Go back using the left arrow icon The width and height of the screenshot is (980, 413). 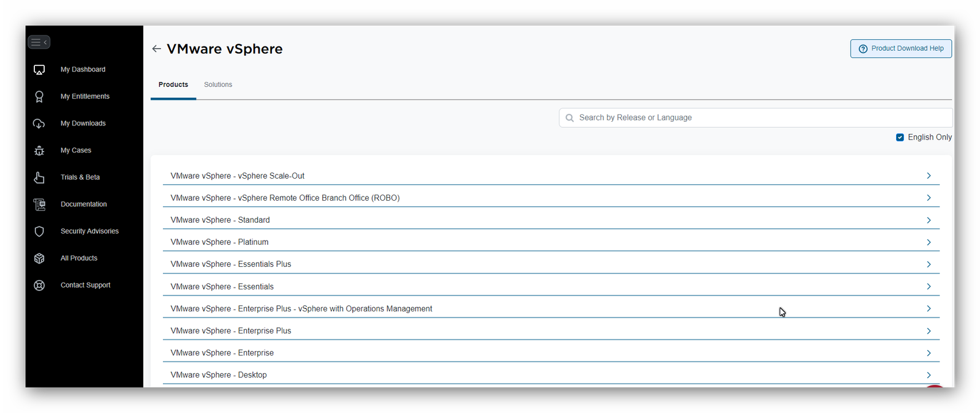(x=157, y=49)
